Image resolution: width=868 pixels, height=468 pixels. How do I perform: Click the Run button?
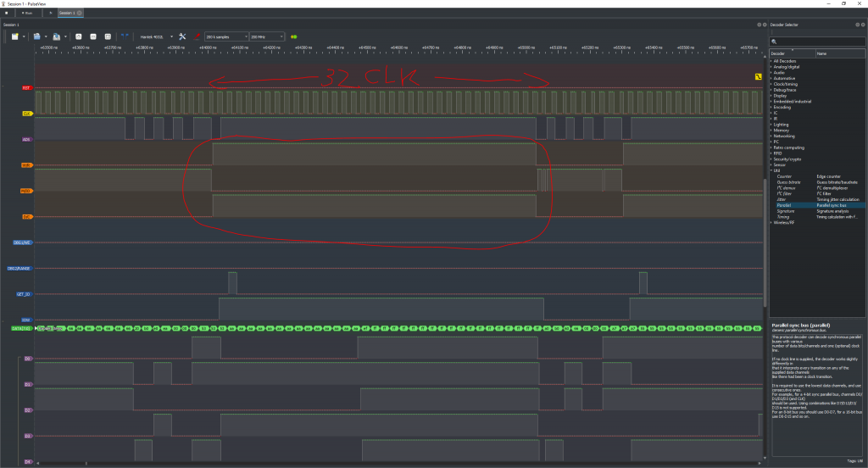click(26, 13)
